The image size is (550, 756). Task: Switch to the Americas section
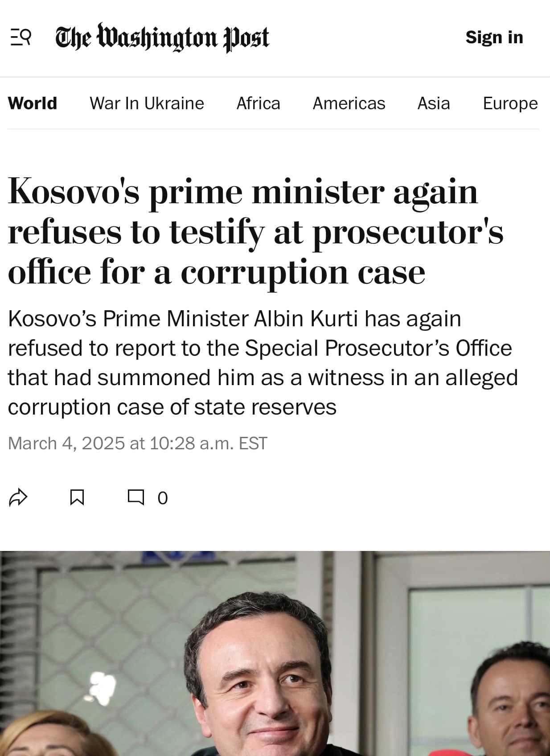tap(349, 103)
